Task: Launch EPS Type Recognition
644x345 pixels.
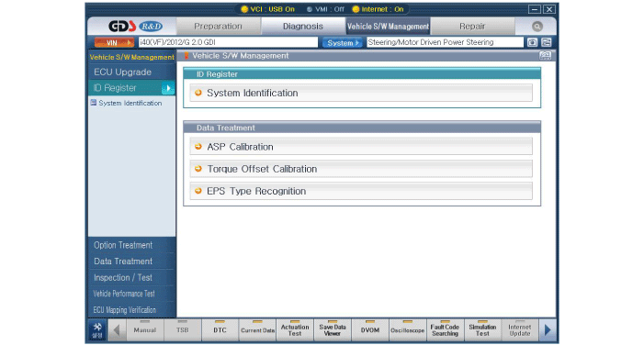Action: click(x=361, y=191)
